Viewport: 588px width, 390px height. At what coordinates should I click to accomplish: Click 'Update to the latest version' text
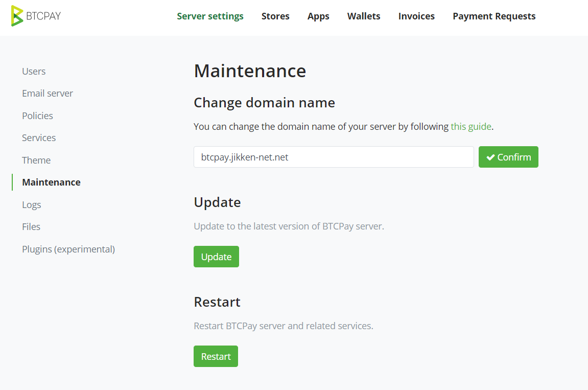pyautogui.click(x=289, y=226)
